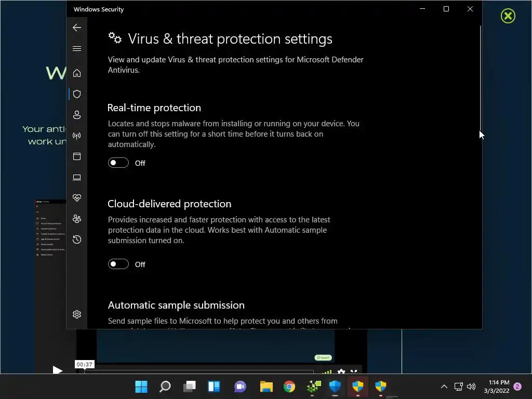Open Widgets from the taskbar
This screenshot has width=532, height=399.
(214, 387)
